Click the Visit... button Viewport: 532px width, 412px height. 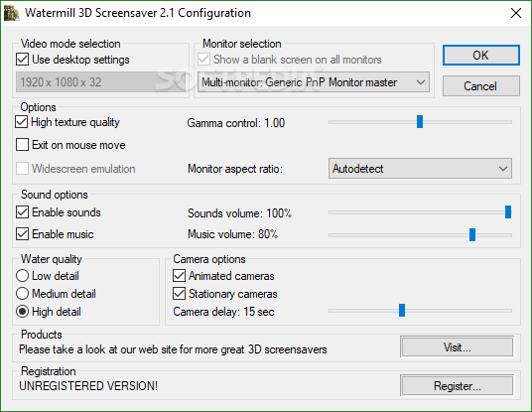[457, 347]
